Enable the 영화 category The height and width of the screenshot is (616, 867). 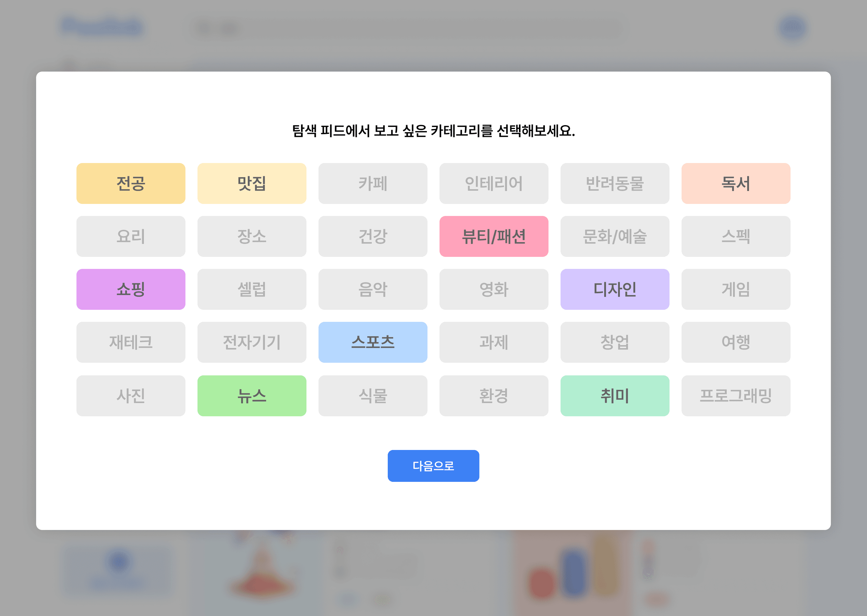(x=494, y=289)
